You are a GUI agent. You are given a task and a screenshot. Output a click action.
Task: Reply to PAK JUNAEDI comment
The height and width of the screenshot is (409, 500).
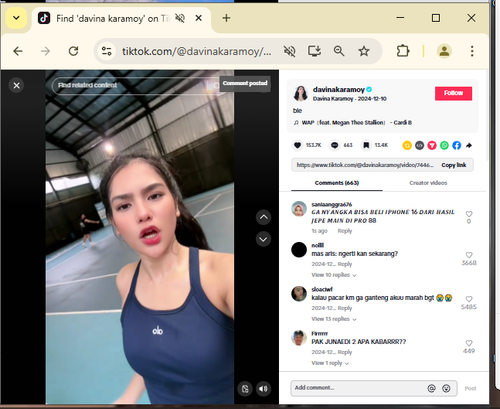click(345, 352)
